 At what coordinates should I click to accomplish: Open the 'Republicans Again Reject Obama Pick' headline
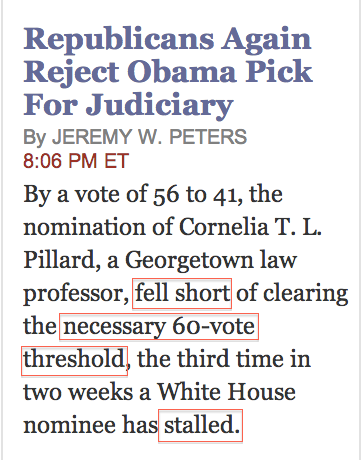[168, 72]
